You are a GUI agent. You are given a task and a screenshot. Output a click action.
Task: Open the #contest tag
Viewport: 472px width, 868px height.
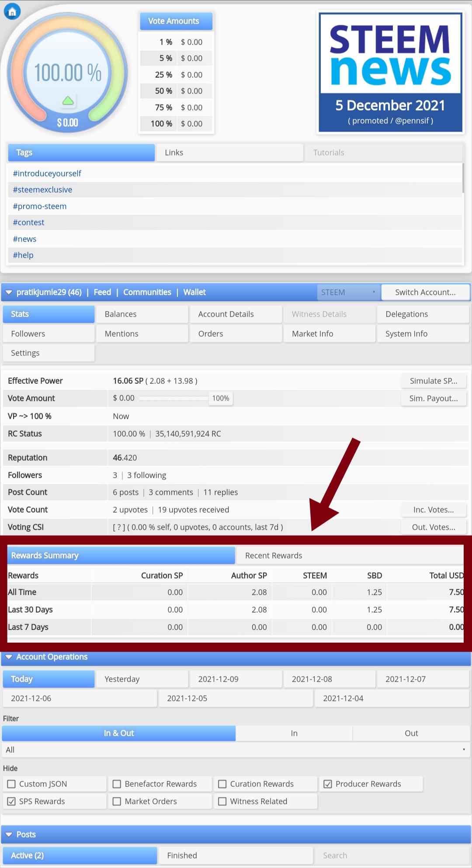[x=28, y=223]
